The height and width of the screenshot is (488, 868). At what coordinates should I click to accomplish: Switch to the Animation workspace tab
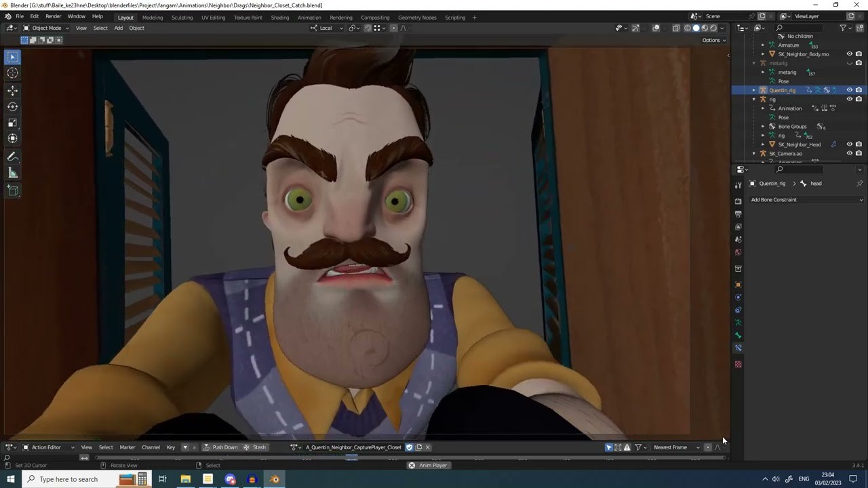(309, 18)
